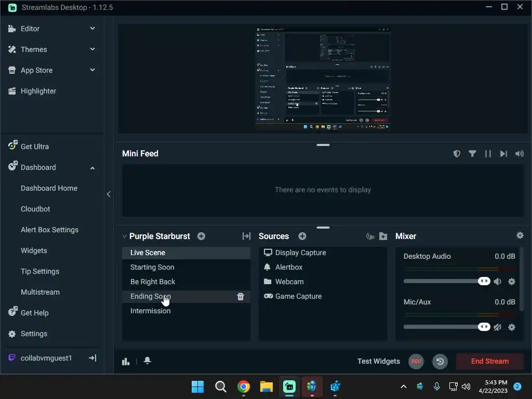
Task: Open Google Chrome from taskbar
Action: pyautogui.click(x=243, y=387)
